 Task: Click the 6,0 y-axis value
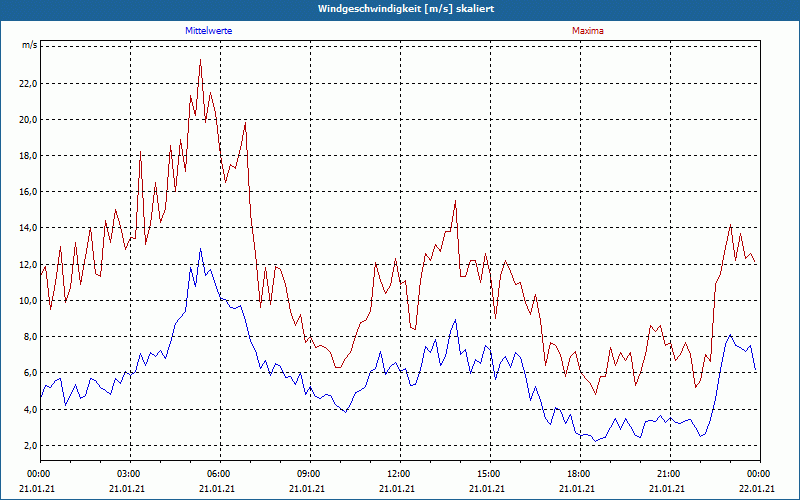point(31,373)
